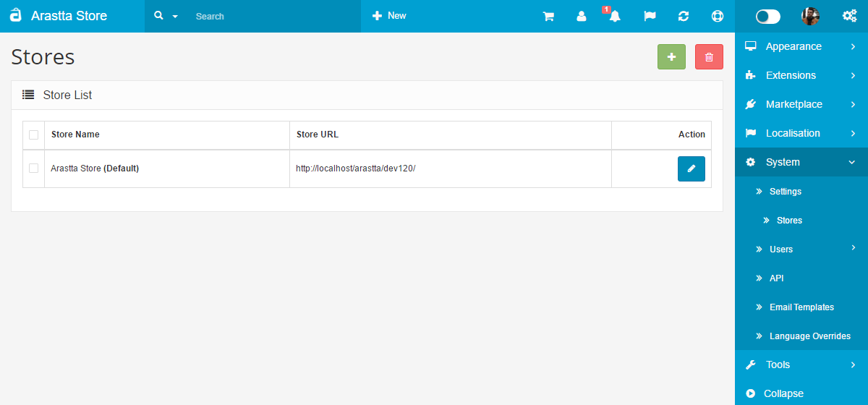Click the Stores page heading
The height and width of the screenshot is (405, 868).
point(43,56)
